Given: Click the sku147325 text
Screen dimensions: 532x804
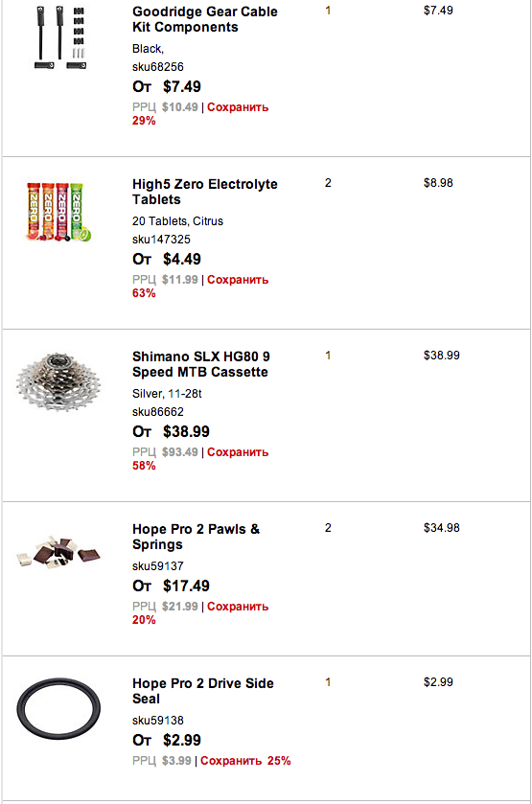Looking at the screenshot, I should pyautogui.click(x=161, y=239).
